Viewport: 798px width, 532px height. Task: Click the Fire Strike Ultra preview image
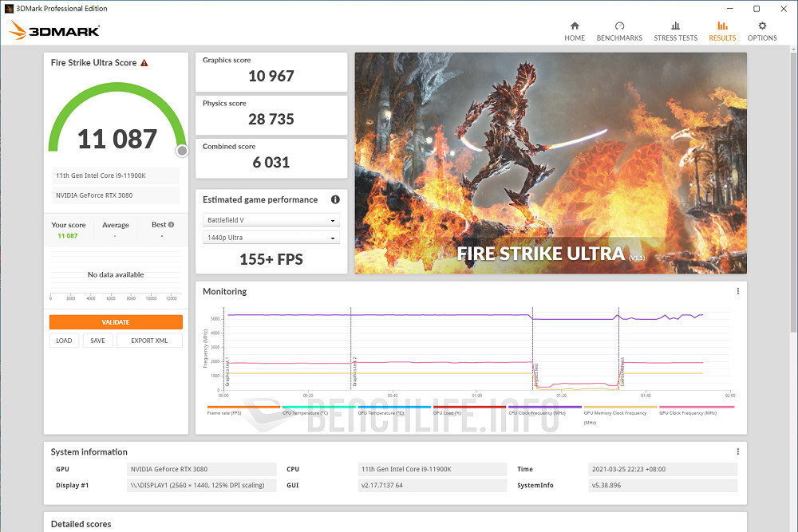(551, 163)
